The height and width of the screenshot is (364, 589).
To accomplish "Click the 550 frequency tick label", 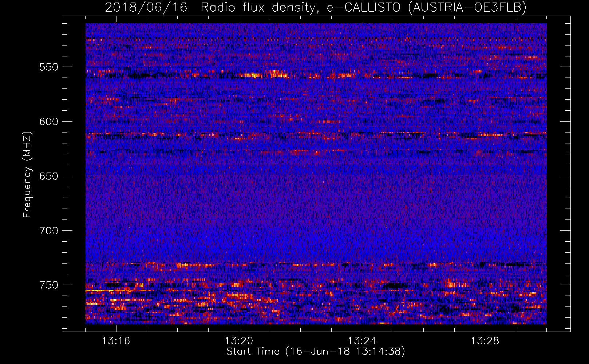I will (49, 67).
